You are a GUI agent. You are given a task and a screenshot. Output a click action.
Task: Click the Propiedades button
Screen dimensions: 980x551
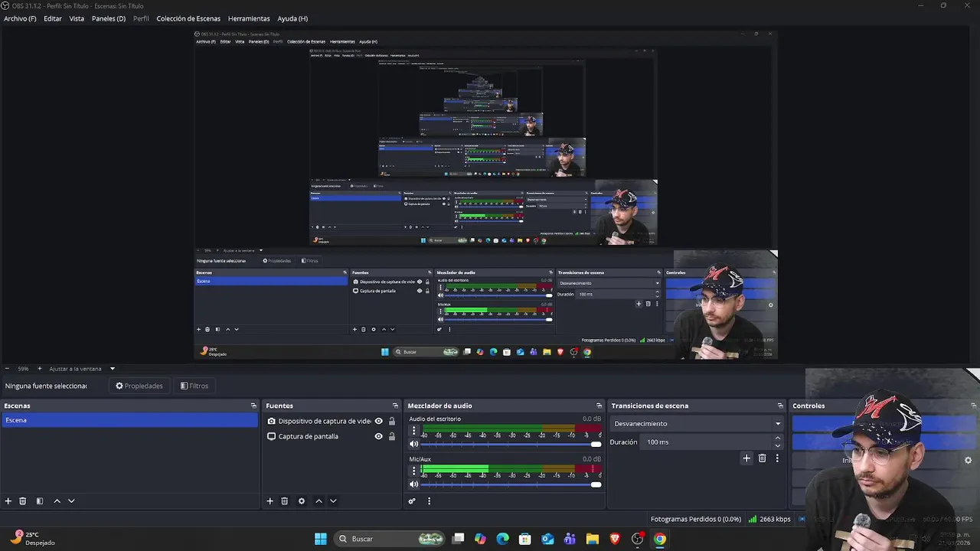[139, 386]
